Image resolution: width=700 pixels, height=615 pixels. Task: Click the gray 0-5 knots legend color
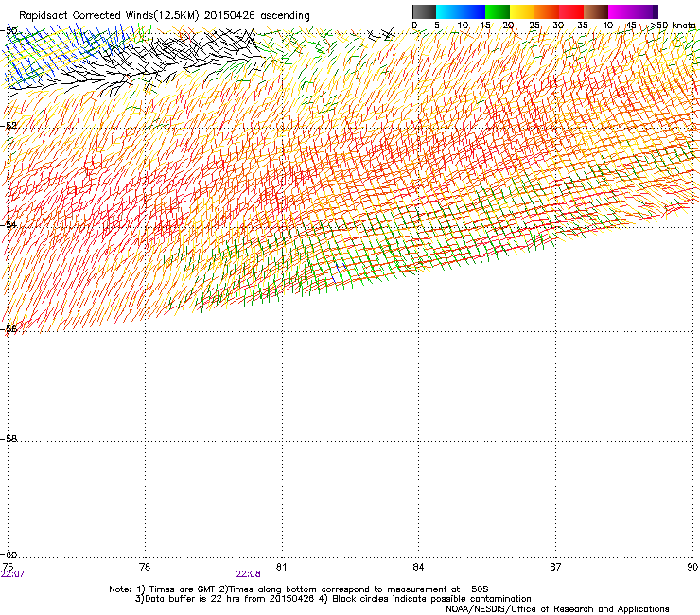(424, 11)
